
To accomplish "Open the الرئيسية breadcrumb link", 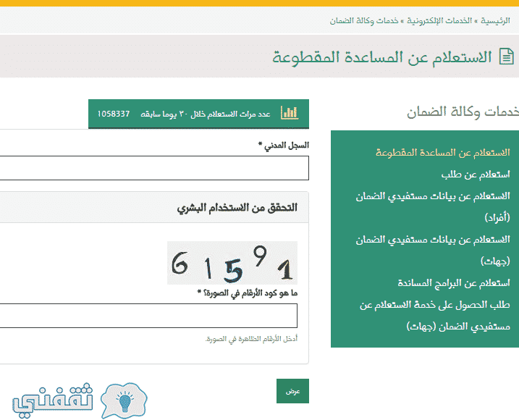I will pyautogui.click(x=495, y=21).
